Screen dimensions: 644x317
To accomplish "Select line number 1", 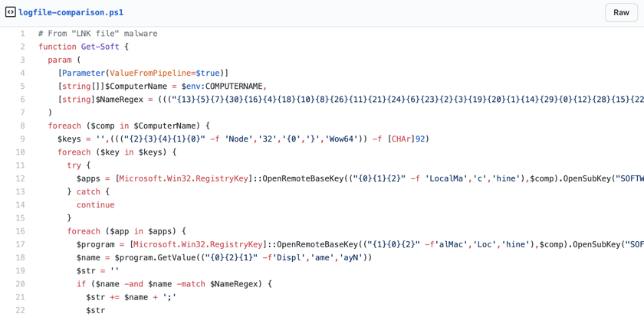I will (x=22, y=34).
